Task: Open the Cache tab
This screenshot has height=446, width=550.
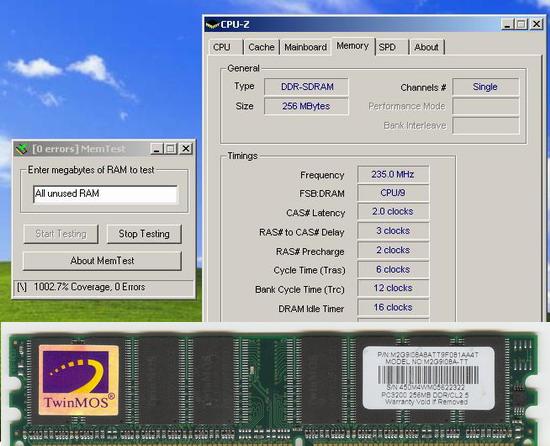Action: pyautogui.click(x=261, y=47)
